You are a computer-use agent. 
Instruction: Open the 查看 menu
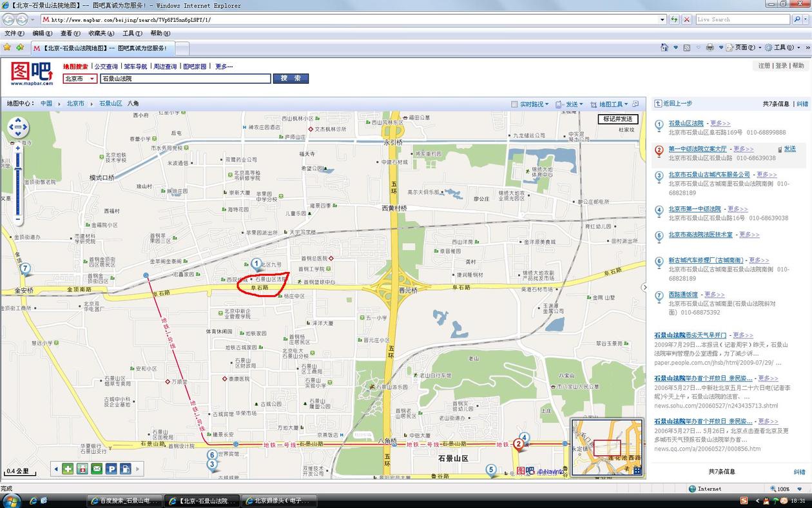click(70, 34)
